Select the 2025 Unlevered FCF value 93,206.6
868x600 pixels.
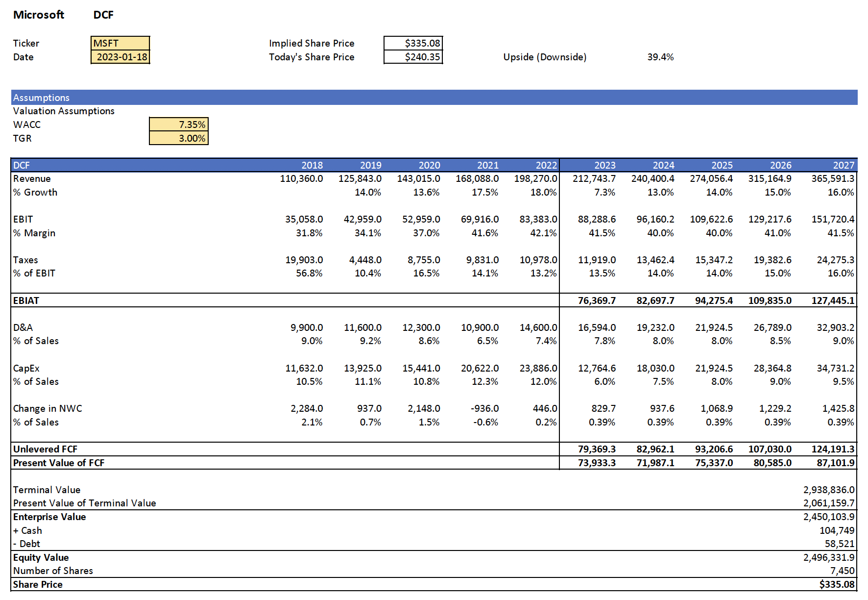[x=714, y=449]
